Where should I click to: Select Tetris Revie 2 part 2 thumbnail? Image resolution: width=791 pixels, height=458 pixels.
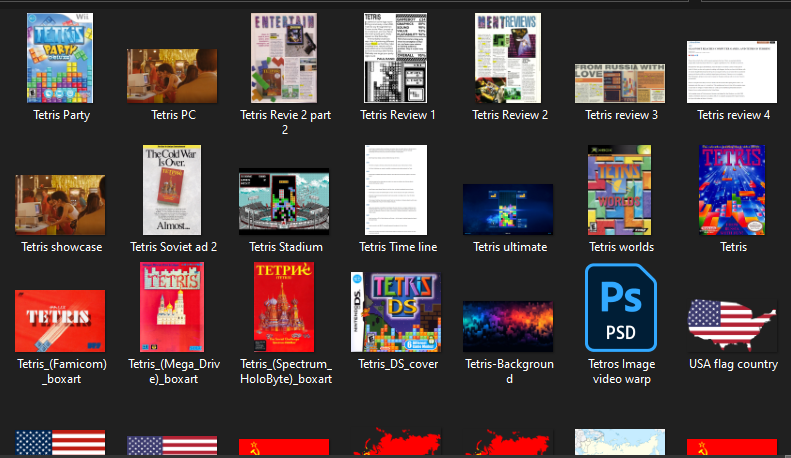point(284,58)
